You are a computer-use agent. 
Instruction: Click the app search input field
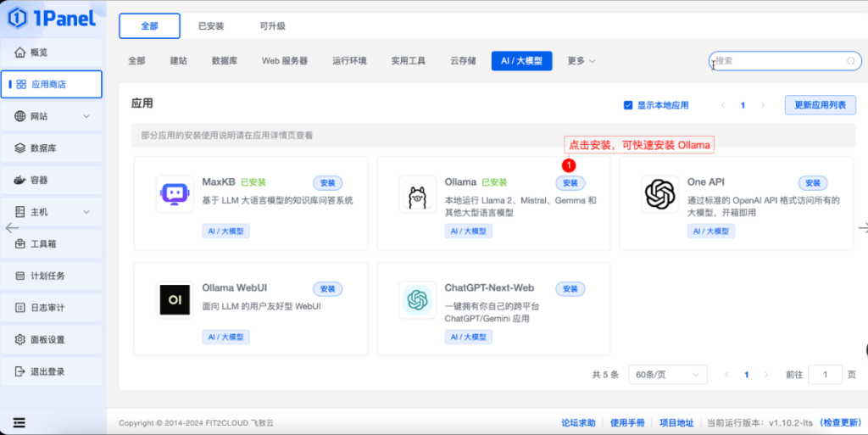pos(785,61)
